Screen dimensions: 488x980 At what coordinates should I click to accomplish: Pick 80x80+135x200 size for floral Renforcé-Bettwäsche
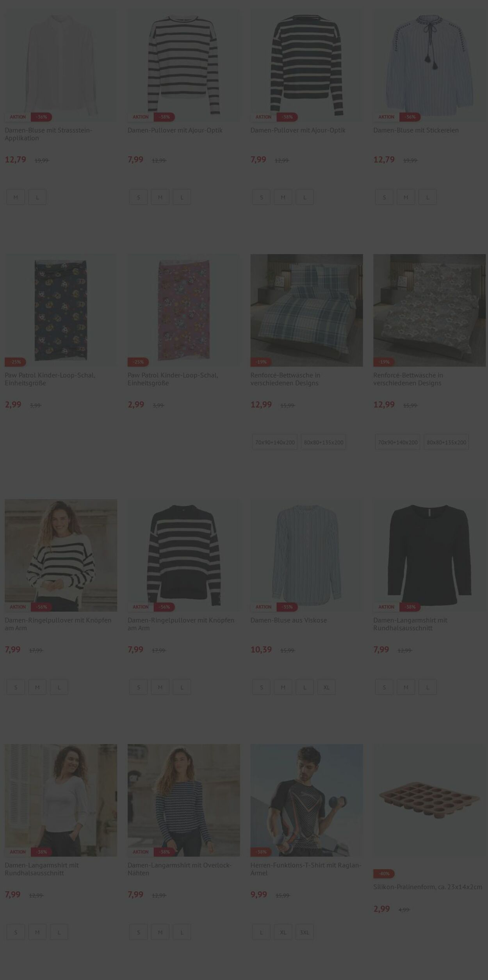point(446,442)
